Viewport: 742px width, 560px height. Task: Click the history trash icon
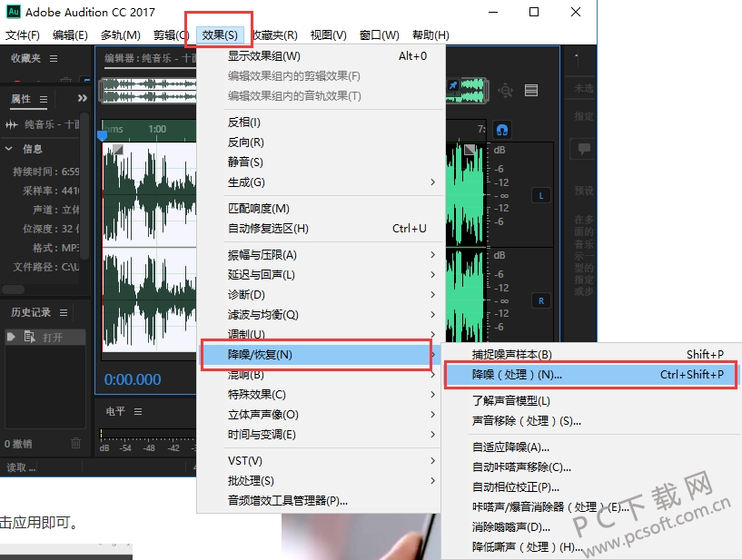75,443
